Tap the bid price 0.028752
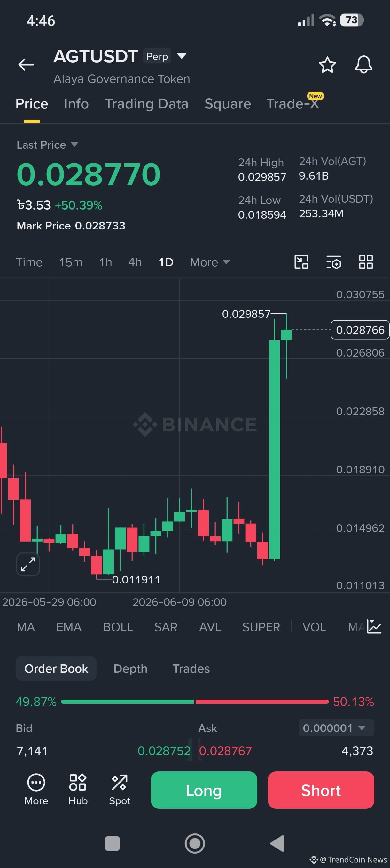 click(164, 751)
